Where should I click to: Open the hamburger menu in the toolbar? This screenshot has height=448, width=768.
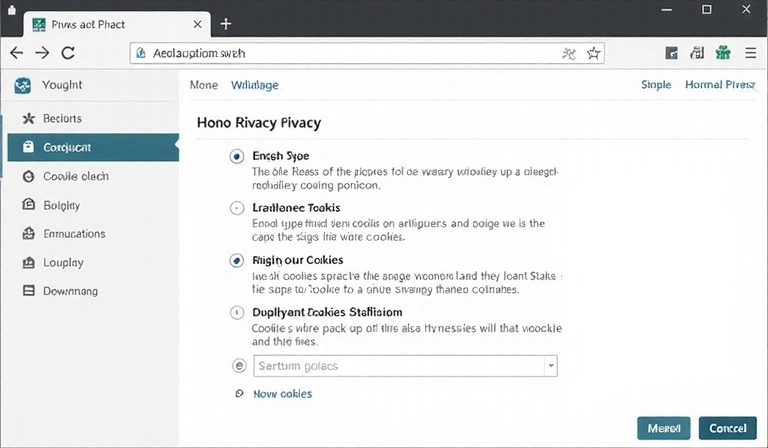point(750,53)
